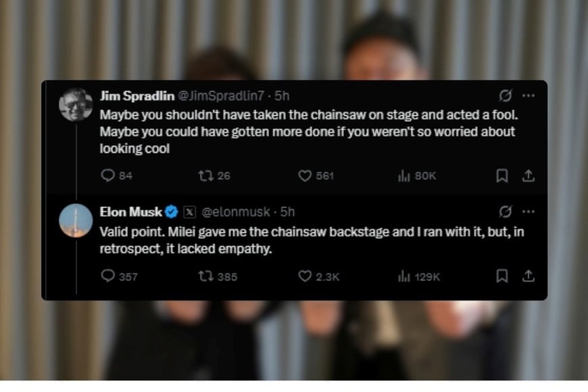View analytics for Elon Musk's reply

click(x=405, y=276)
